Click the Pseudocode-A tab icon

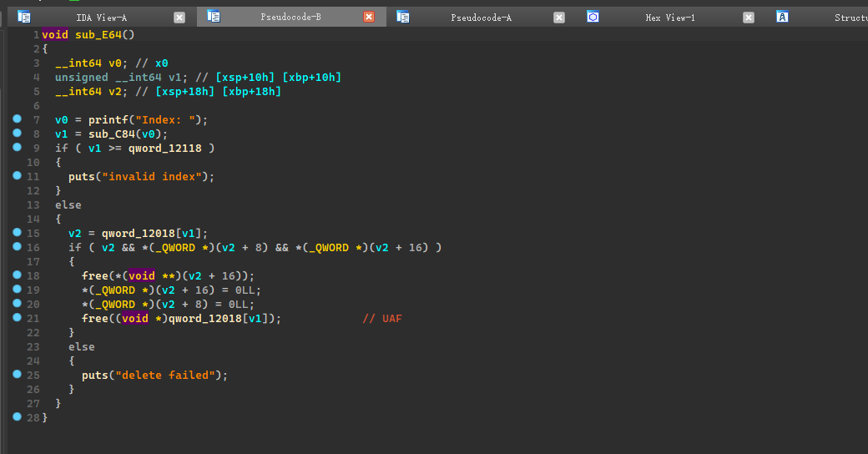(x=403, y=17)
